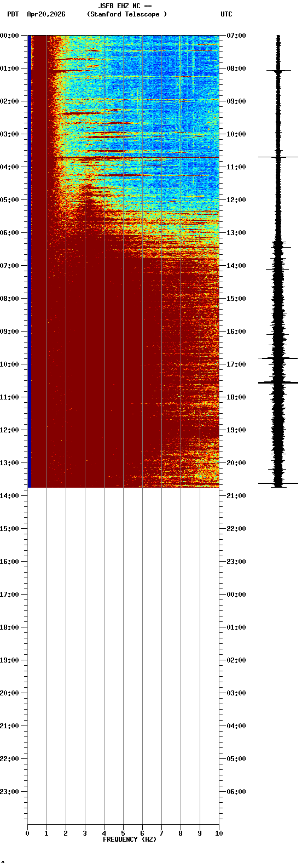Click the 13:00 UTC time label
The image size is (302, 868).
pyautogui.click(x=236, y=233)
